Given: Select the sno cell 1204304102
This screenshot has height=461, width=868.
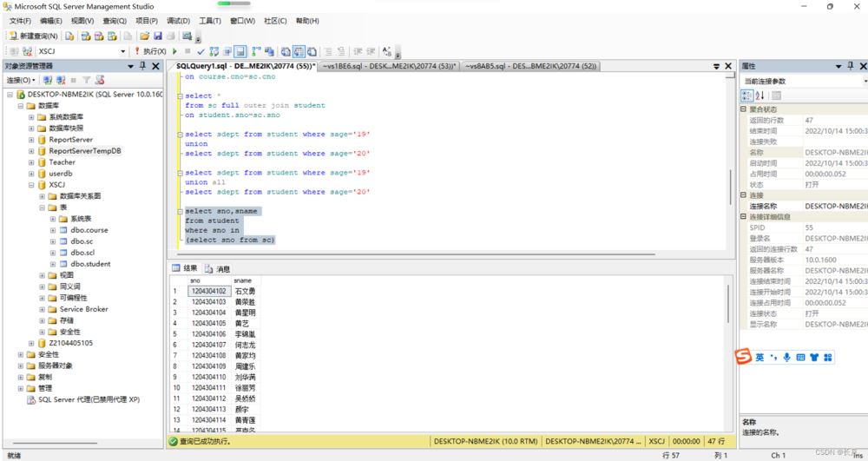Looking at the screenshot, I should (208, 292).
